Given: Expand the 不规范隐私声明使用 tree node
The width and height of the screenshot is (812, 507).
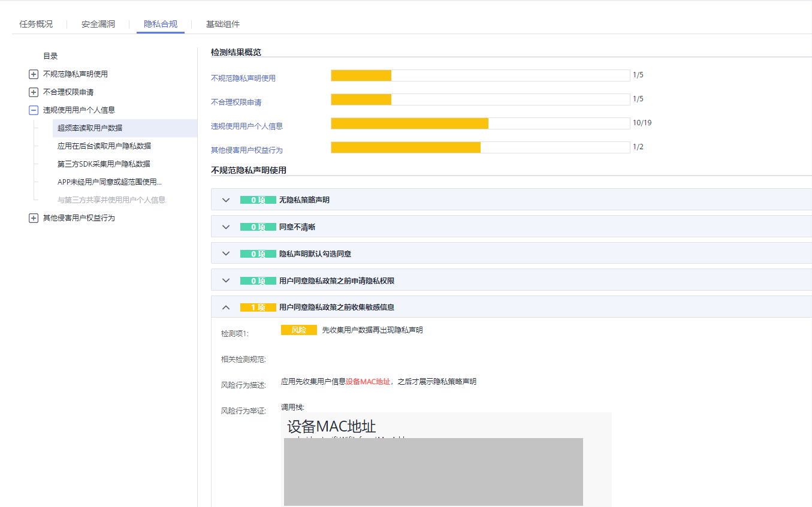Looking at the screenshot, I should [x=33, y=74].
